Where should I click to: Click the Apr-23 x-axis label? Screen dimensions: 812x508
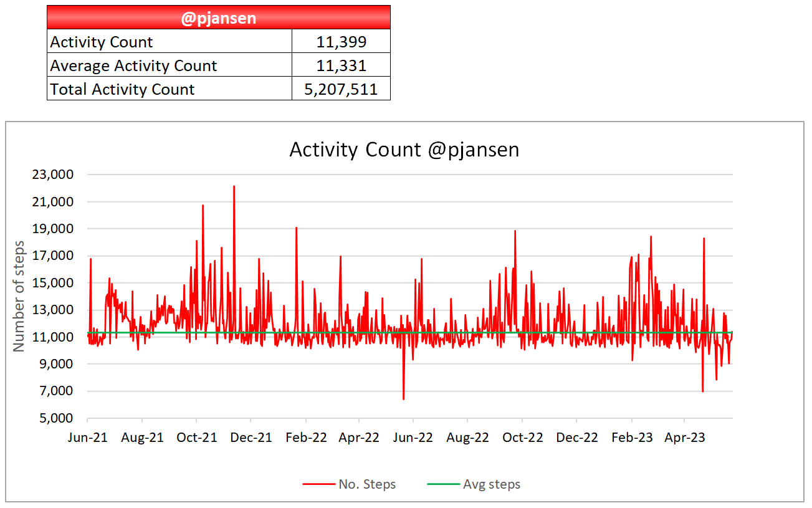pyautogui.click(x=684, y=438)
